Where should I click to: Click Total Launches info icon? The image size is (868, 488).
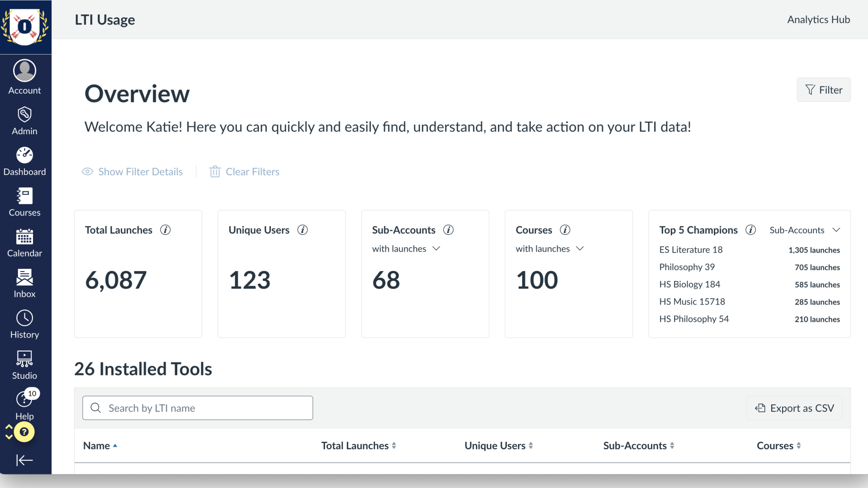[x=165, y=230]
